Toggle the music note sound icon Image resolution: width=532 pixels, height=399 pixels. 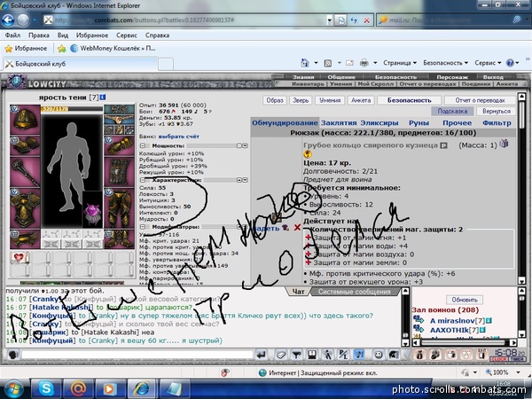coord(358,355)
